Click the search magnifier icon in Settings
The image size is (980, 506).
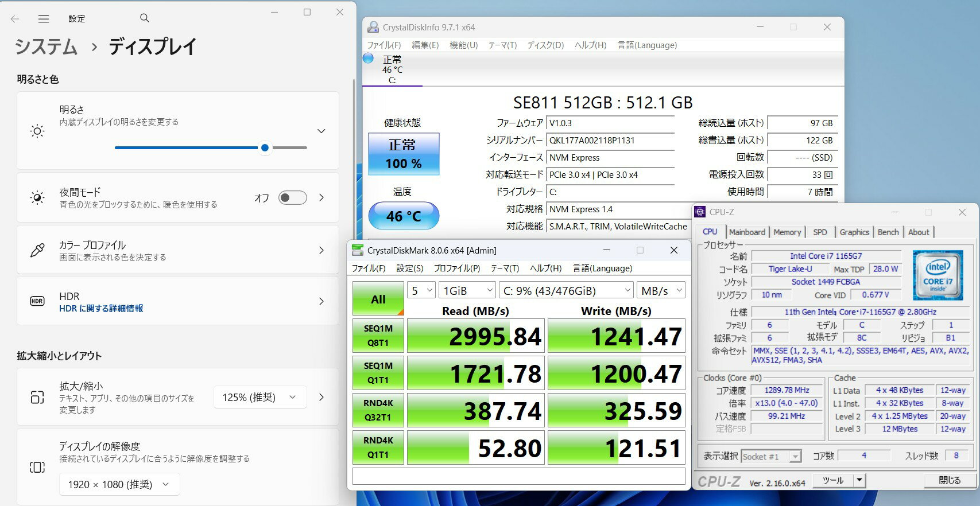click(145, 18)
